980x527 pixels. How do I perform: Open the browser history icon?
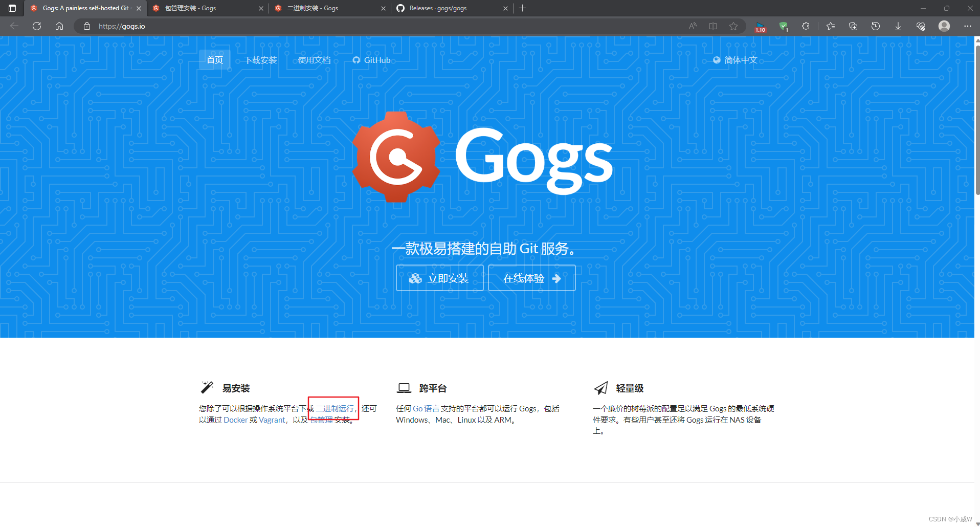click(876, 26)
